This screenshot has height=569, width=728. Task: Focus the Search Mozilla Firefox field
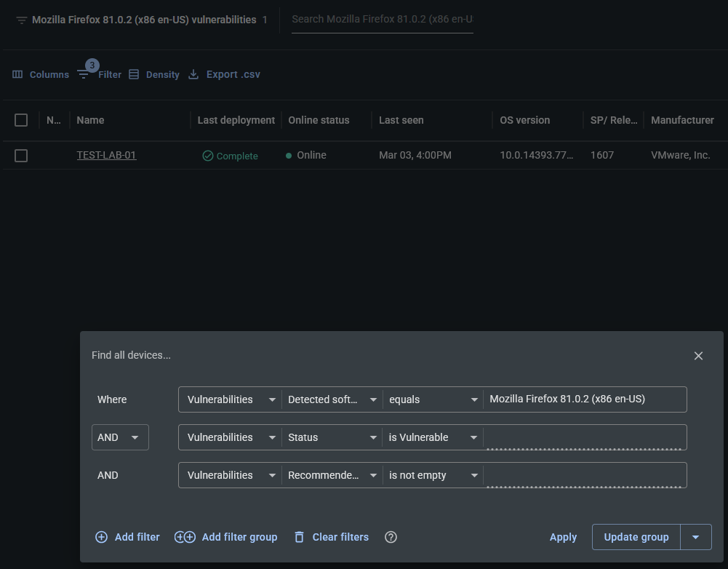383,20
